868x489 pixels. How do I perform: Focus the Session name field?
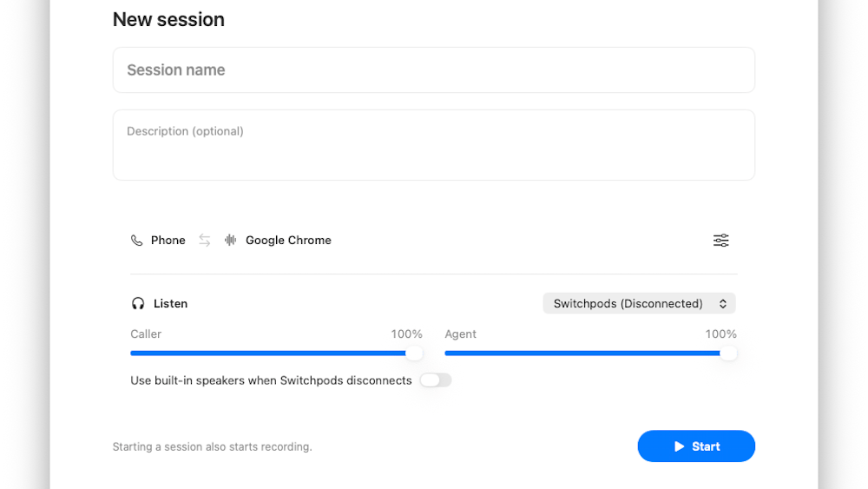click(434, 69)
